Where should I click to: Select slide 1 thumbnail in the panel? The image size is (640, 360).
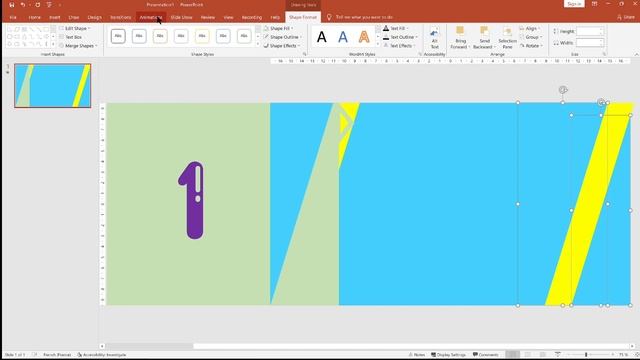pos(53,86)
